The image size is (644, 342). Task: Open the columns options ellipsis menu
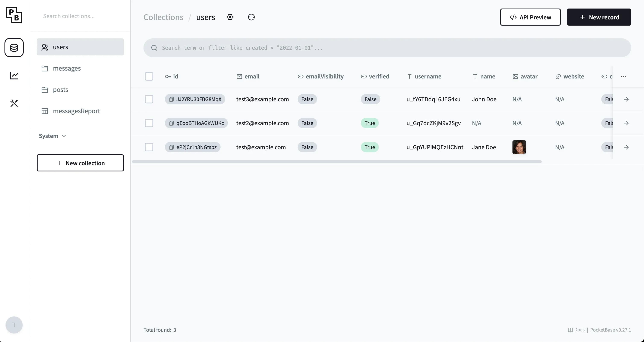click(624, 77)
